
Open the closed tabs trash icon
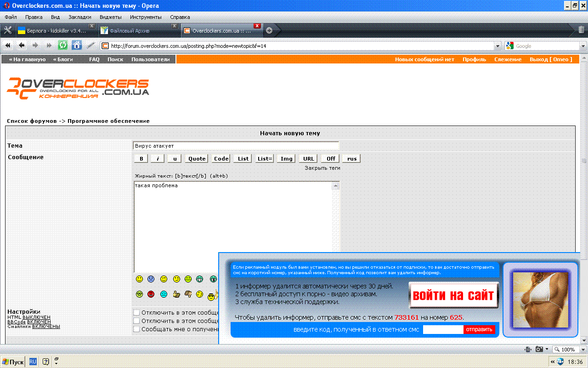tap(582, 30)
